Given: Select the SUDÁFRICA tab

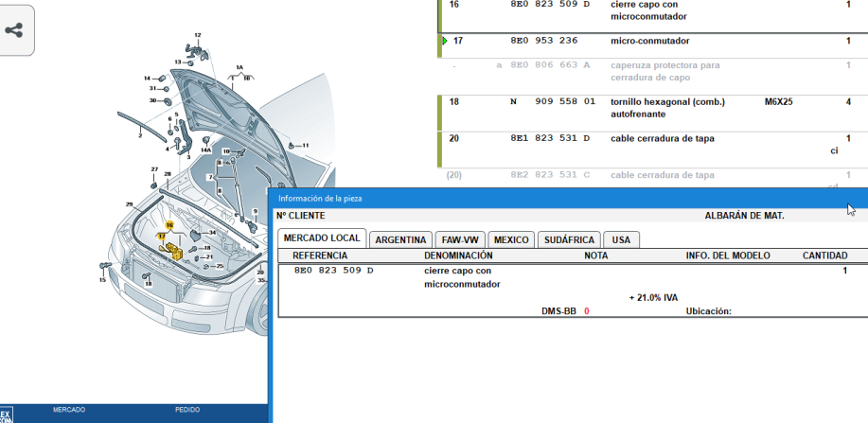Looking at the screenshot, I should [569, 239].
